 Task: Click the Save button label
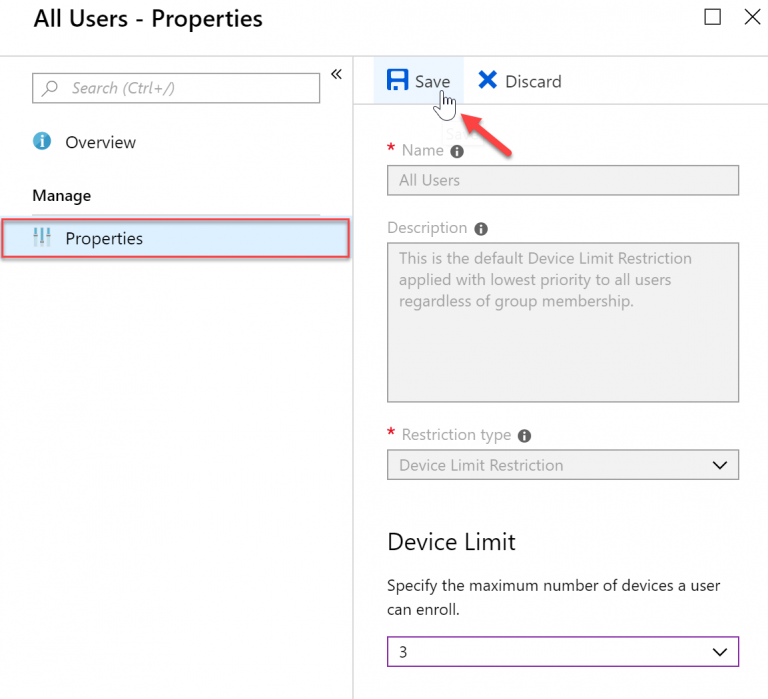click(432, 82)
